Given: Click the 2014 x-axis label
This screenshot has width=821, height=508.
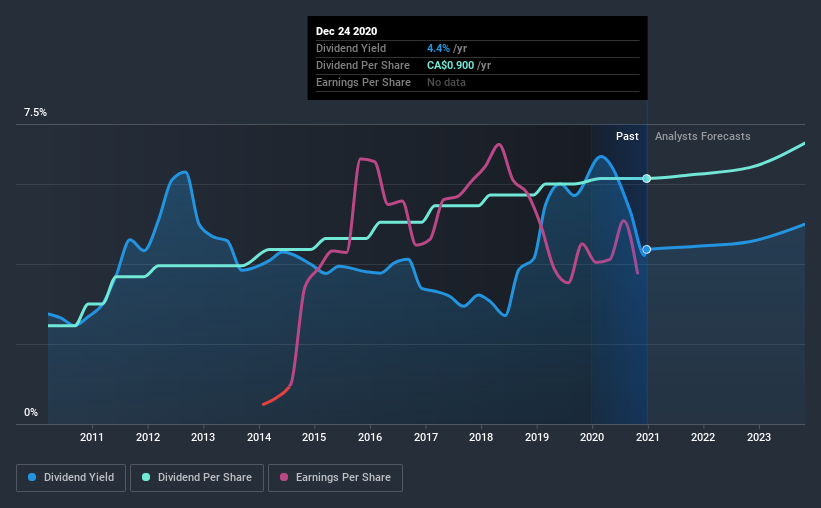Looking at the screenshot, I should click(259, 437).
